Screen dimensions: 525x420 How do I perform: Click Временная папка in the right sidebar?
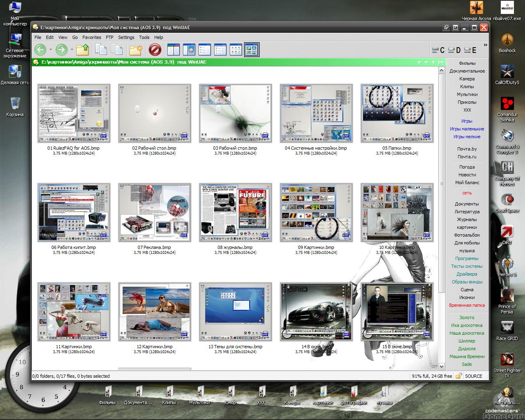467,305
